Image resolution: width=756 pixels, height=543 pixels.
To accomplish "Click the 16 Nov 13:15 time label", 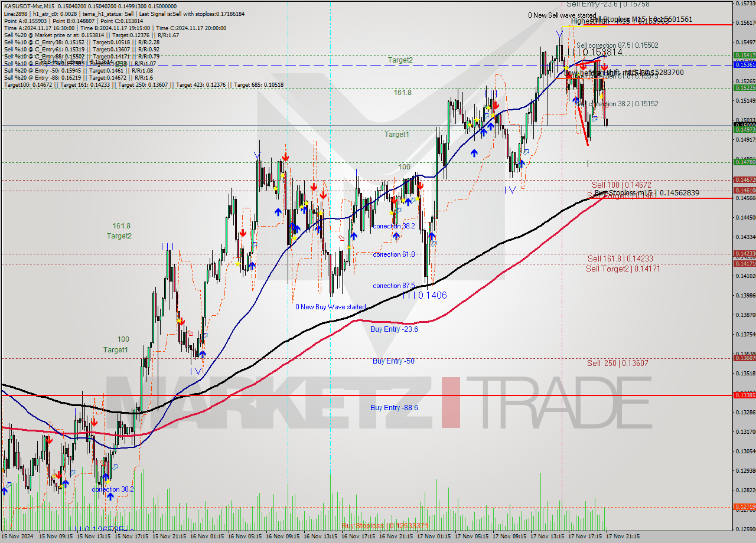I will click(321, 537).
